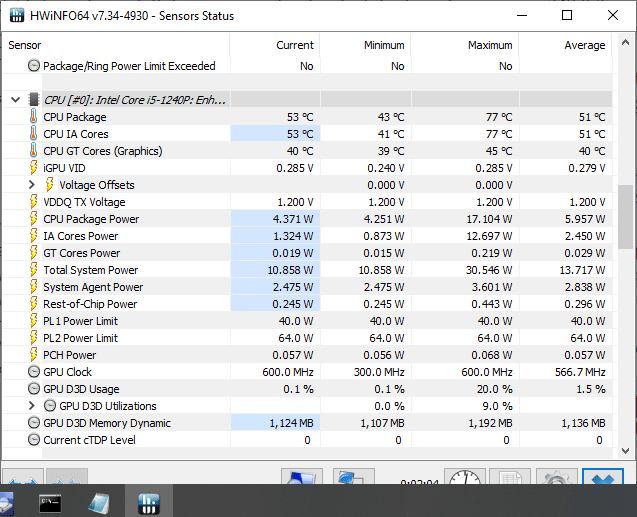Select the Current cTDP Level row label
This screenshot has width=637, height=517.
89,440
